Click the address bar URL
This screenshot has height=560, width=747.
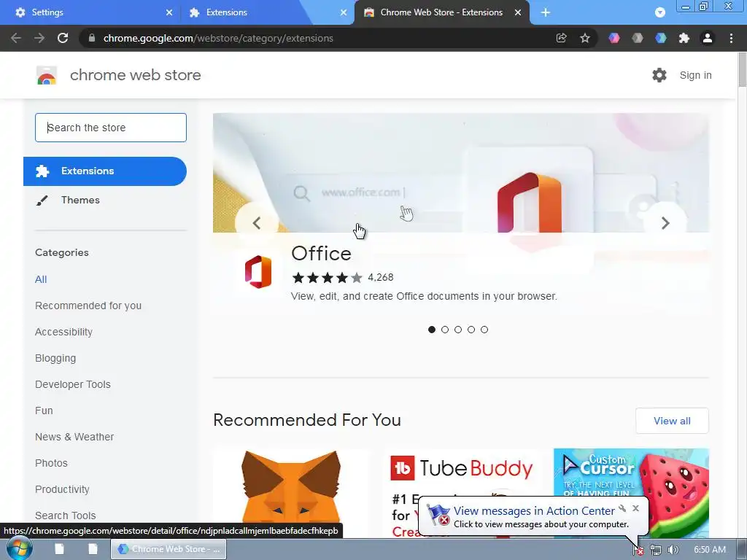coord(218,38)
